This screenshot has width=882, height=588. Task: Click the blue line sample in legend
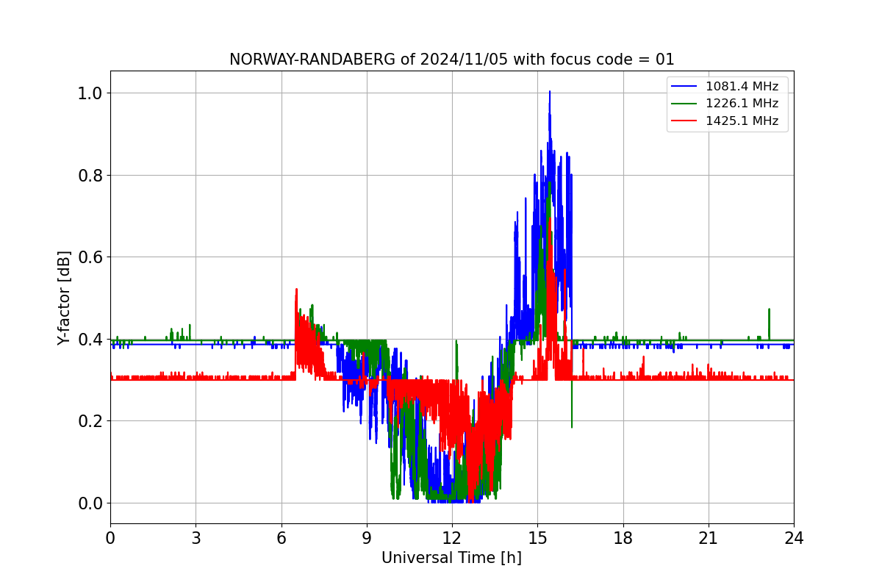685,87
